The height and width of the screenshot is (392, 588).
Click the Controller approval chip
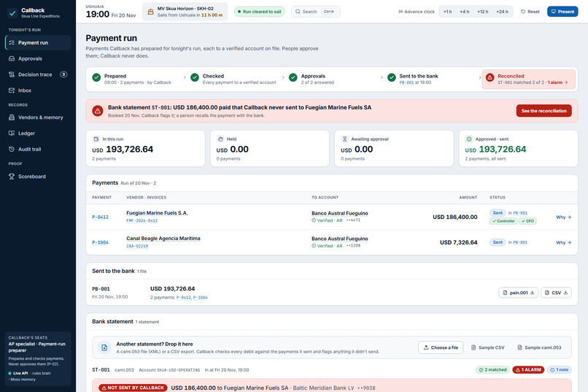point(503,221)
